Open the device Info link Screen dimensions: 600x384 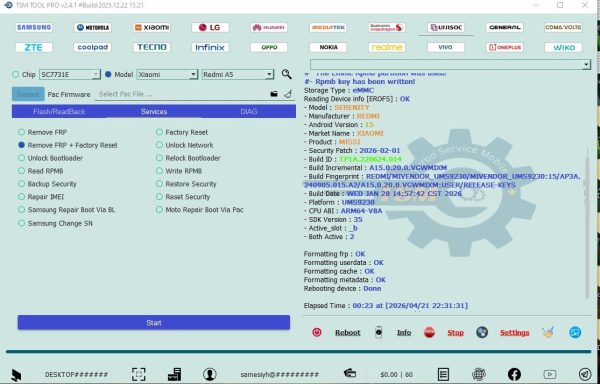pyautogui.click(x=404, y=333)
